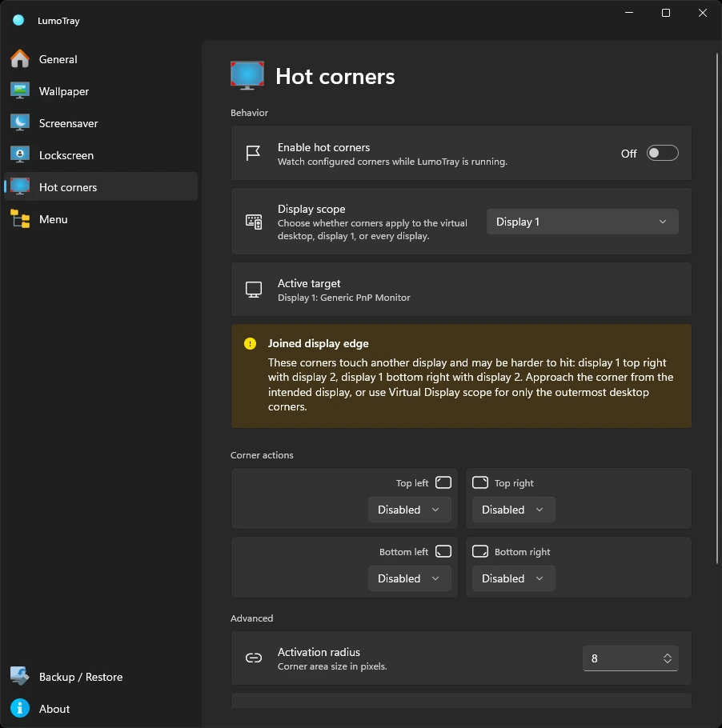This screenshot has width=722, height=728.
Task: Click the "Off" toggle label
Action: (628, 154)
